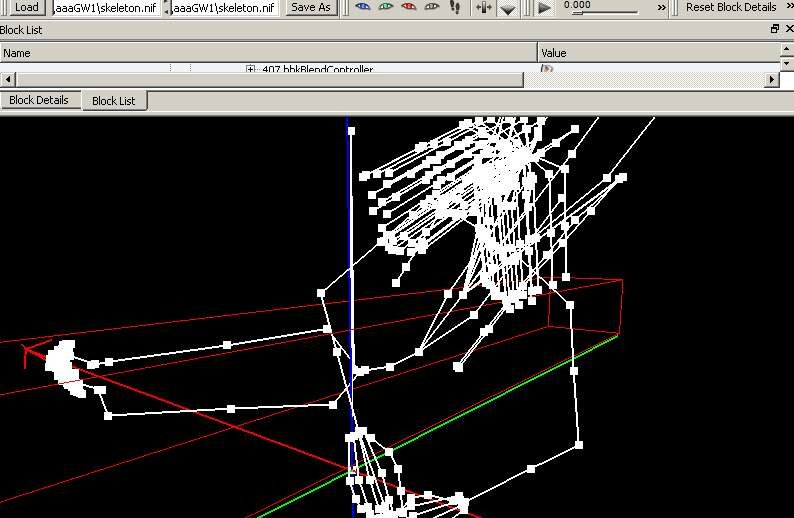
Task: Play the animation
Action: pyautogui.click(x=544, y=8)
